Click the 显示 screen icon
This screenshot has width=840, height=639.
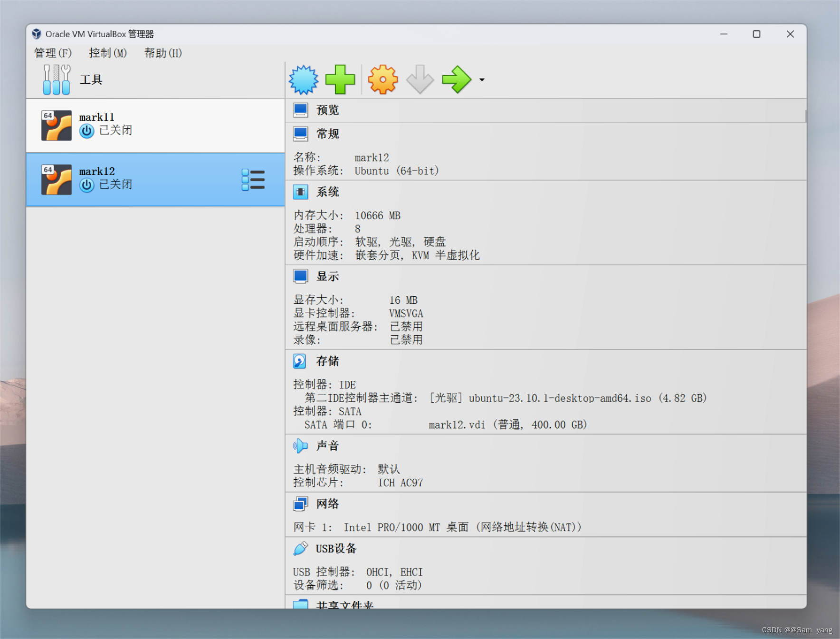300,277
